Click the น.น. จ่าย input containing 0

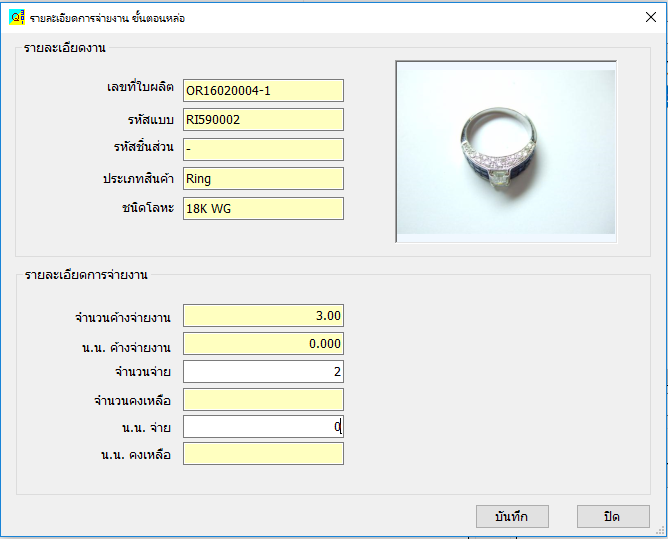click(263, 427)
